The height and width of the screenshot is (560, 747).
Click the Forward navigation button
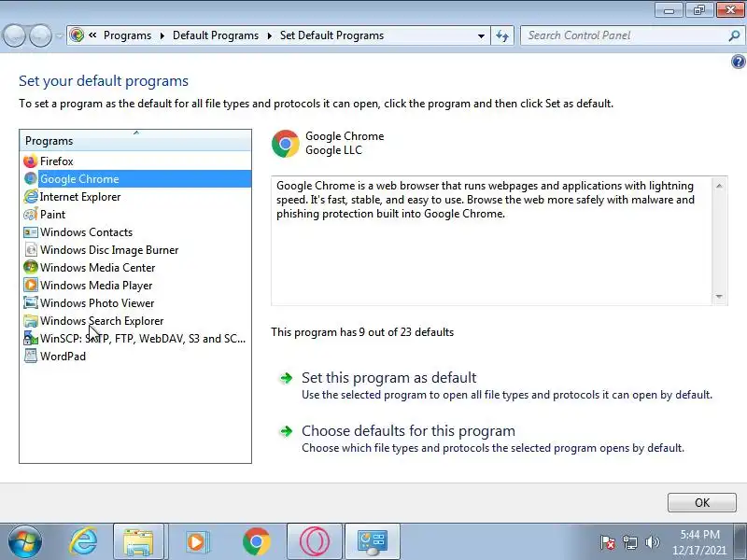40,35
